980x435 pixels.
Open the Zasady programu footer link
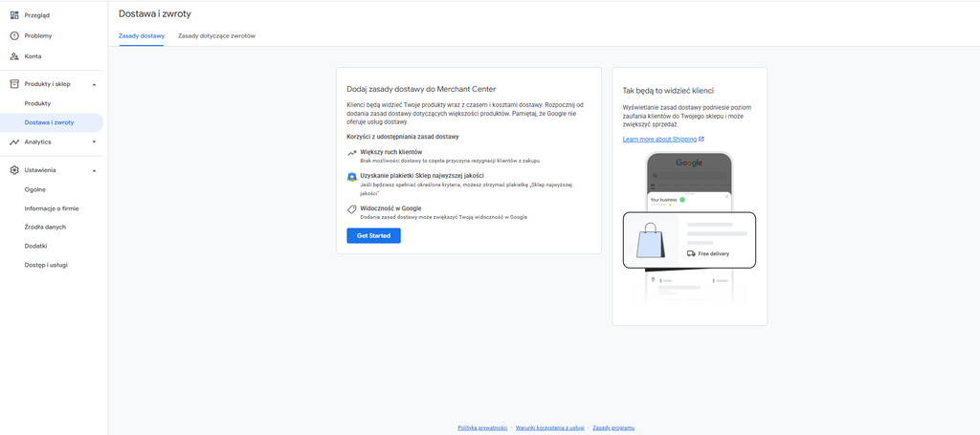(x=613, y=427)
